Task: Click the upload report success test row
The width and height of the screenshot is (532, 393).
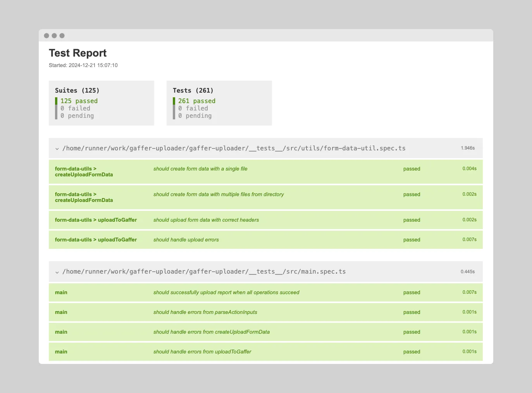Action: [226, 292]
